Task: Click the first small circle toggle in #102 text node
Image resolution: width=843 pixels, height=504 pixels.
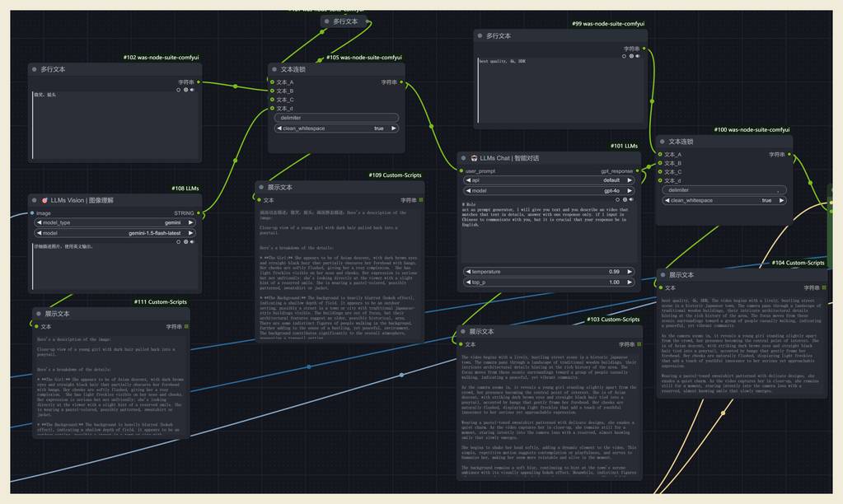Action: [x=179, y=90]
